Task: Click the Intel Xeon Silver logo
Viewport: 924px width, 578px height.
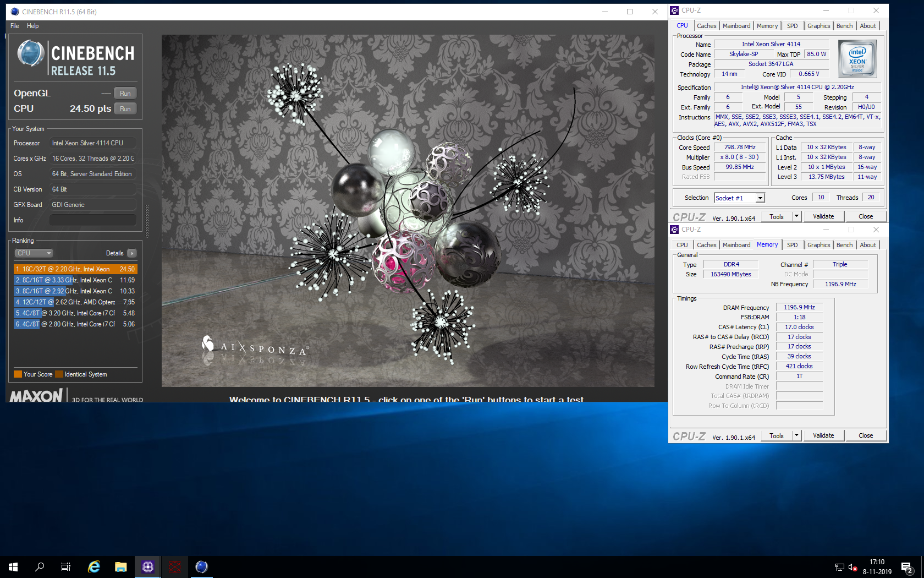Action: [857, 59]
